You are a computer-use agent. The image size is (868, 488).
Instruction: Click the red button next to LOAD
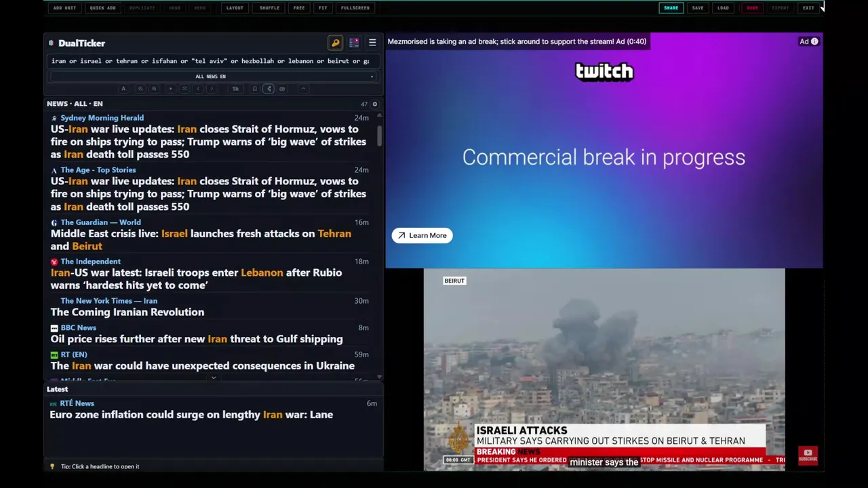pos(752,8)
